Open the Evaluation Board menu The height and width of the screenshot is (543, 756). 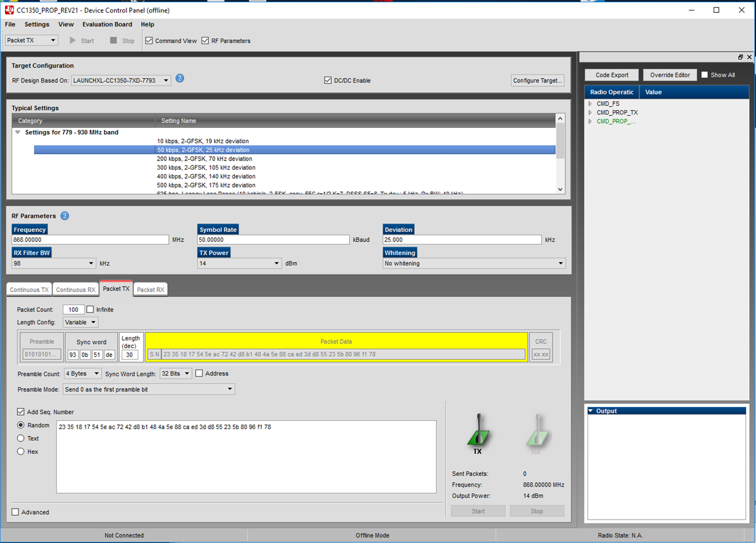point(107,25)
